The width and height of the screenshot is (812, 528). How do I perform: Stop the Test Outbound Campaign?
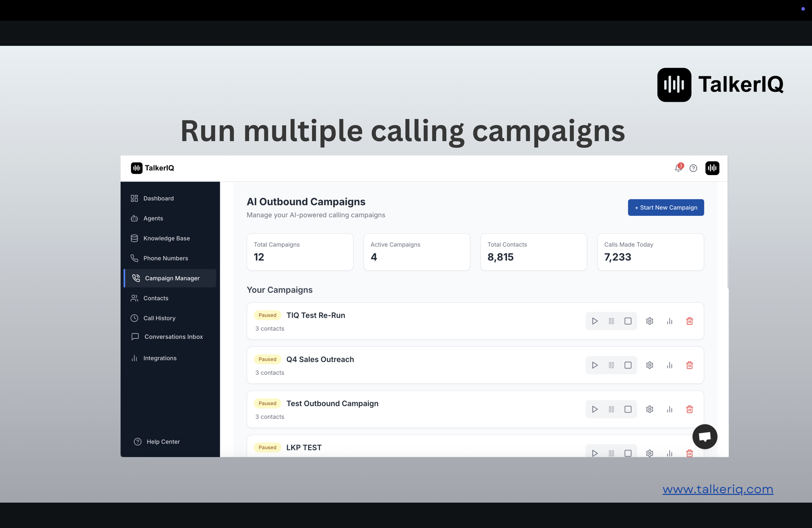(628, 409)
